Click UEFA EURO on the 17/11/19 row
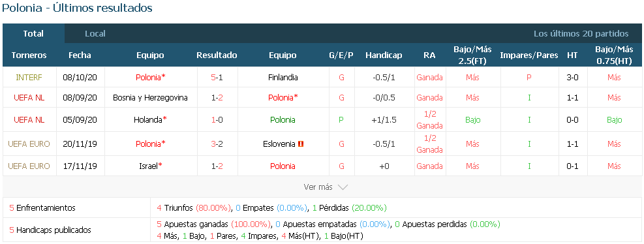Image resolution: width=644 pixels, height=244 pixels. tap(29, 166)
